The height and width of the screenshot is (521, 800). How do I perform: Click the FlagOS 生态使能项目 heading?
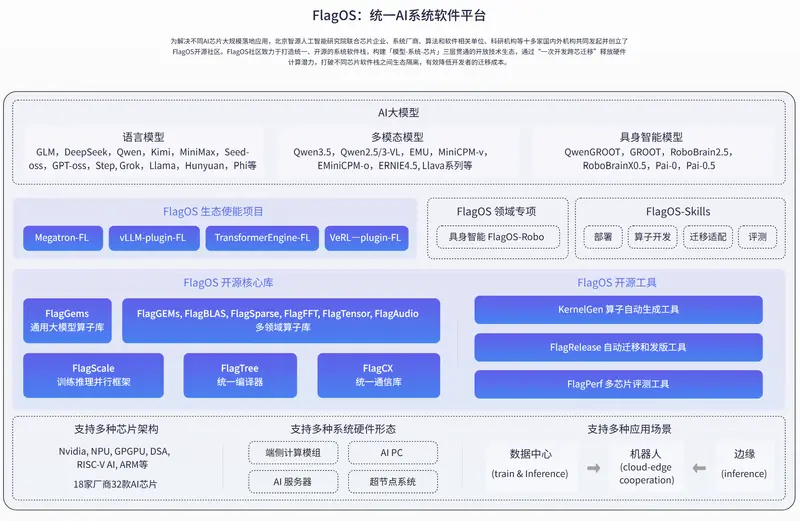(x=213, y=212)
